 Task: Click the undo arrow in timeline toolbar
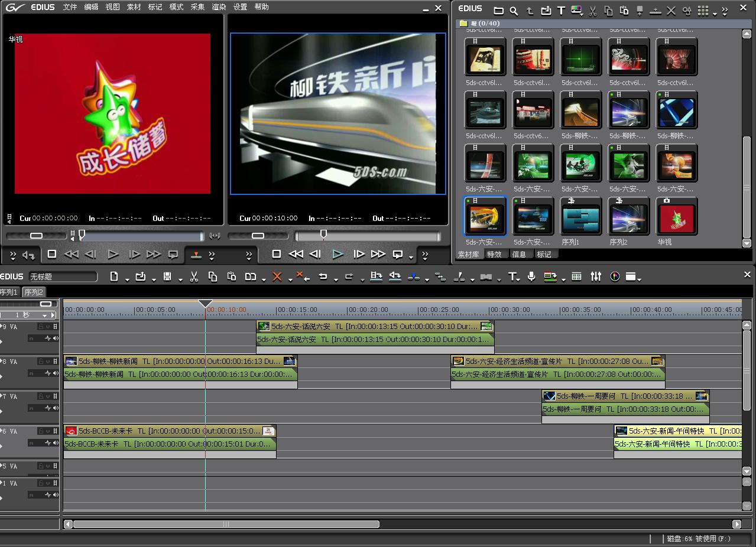pos(323,276)
